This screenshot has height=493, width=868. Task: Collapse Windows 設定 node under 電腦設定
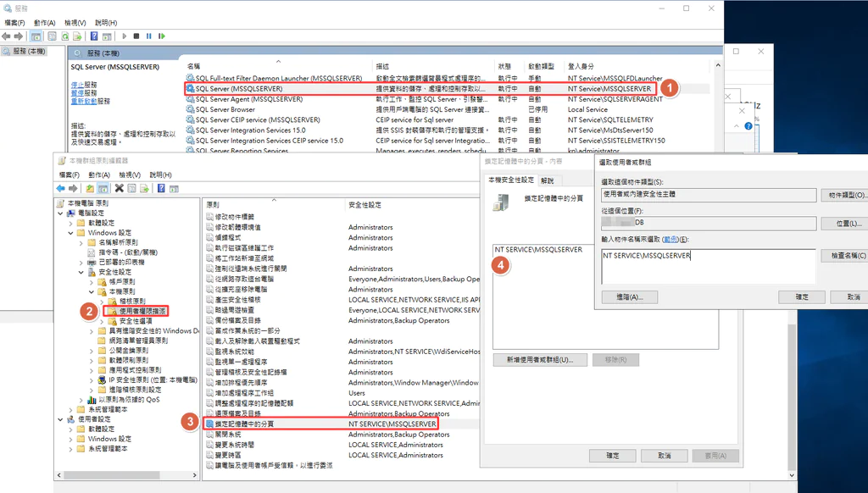(71, 233)
